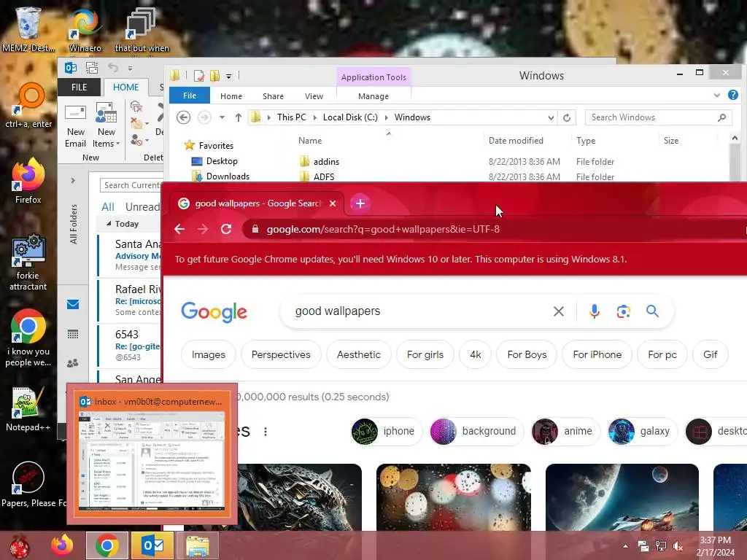Open the 'ctrl+a, enter' desktop shortcut
This screenshot has width=747, height=560.
coord(28,106)
